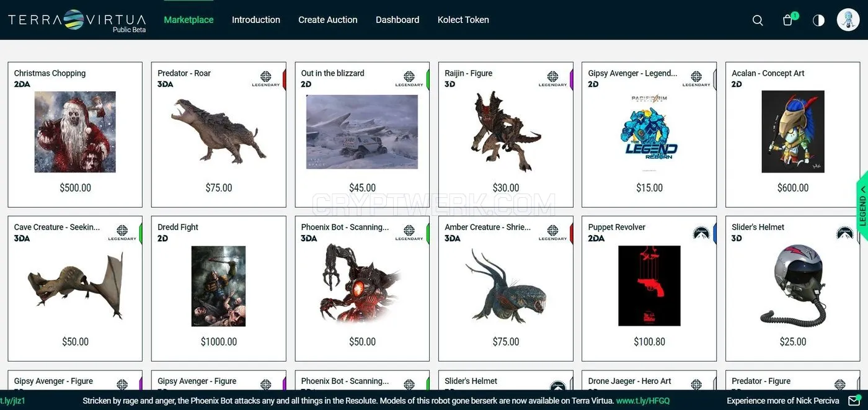The image size is (868, 410).
Task: Open the Christmas Chopping artwork thumbnail
Action: click(75, 131)
